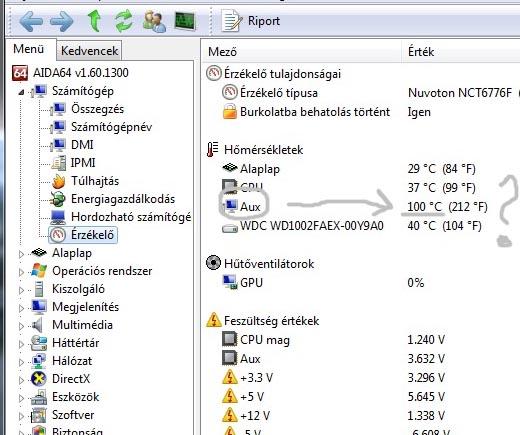Click the Szoftver icon in tree

point(39,415)
